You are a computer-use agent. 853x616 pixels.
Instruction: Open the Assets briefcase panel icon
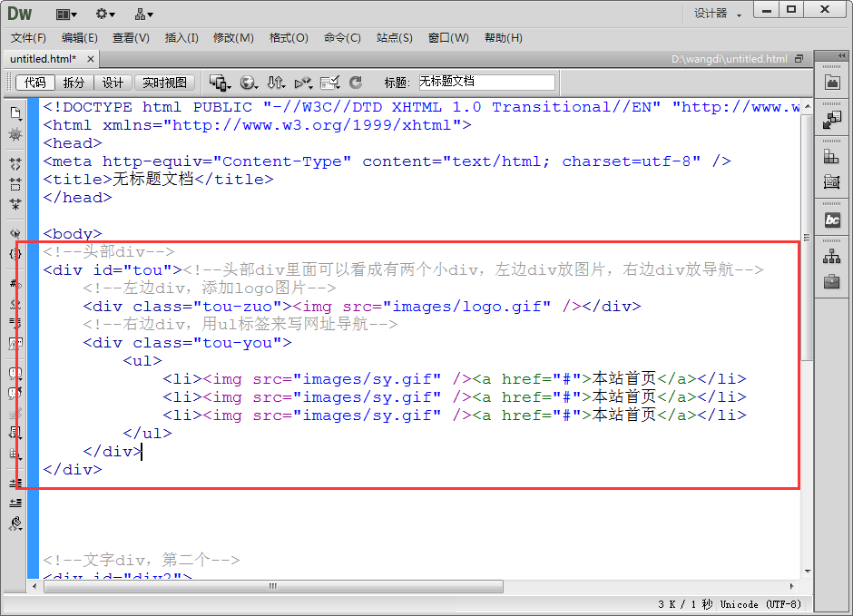pos(832,281)
